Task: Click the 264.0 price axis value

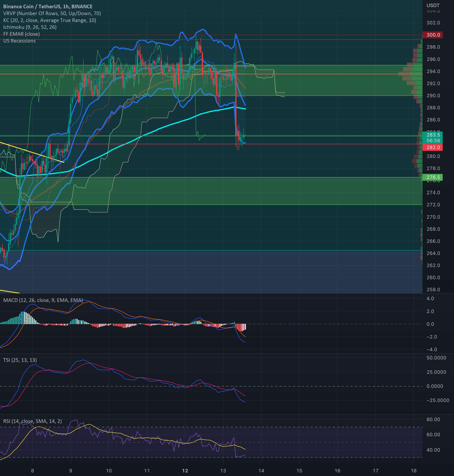Action: pyautogui.click(x=433, y=253)
